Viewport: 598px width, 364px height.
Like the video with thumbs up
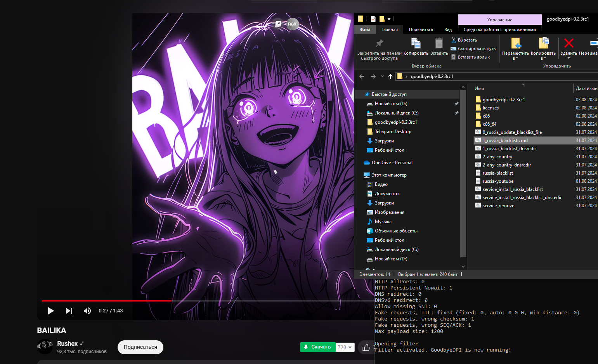366,347
